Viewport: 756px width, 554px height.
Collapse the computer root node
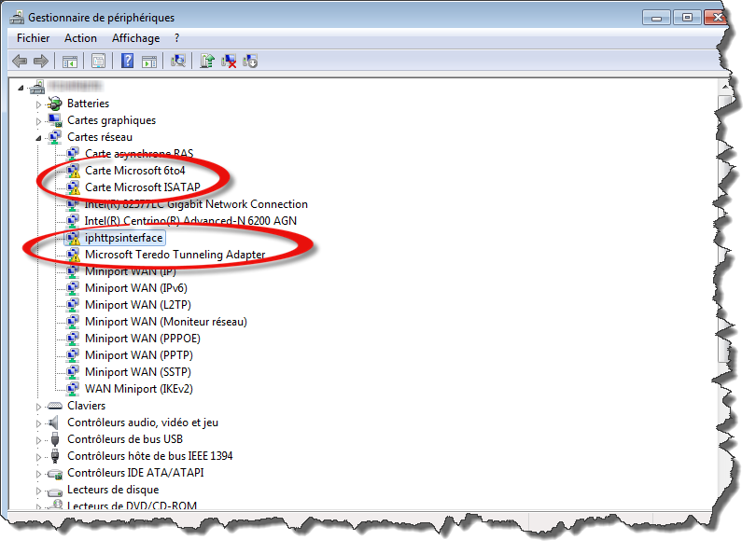click(x=21, y=88)
